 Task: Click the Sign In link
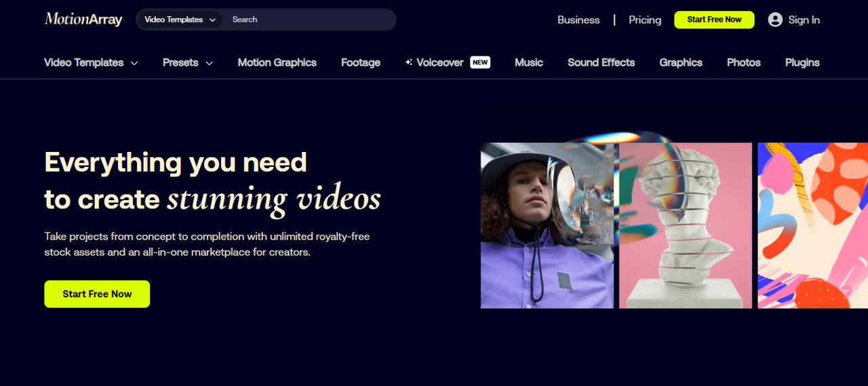click(x=804, y=20)
